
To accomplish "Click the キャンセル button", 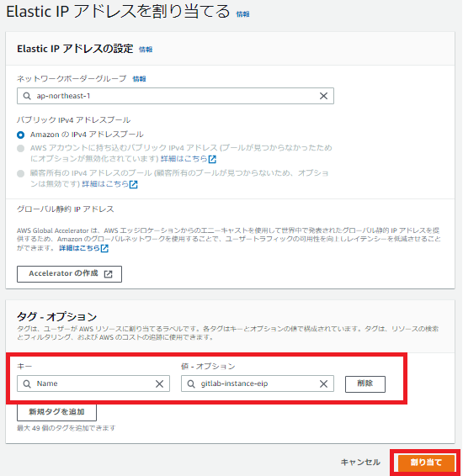I will (x=360, y=463).
